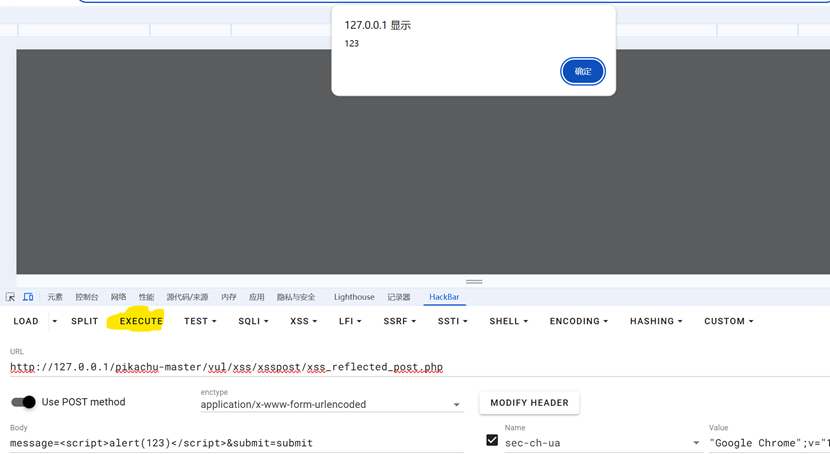Open the ENCODING dropdown menu
Screen dimensions: 830x454
[x=579, y=321]
